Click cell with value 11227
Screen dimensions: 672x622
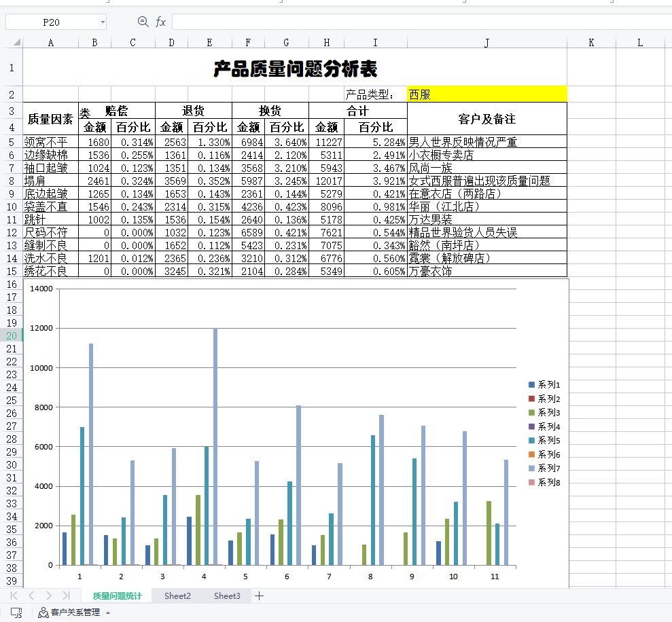(326, 142)
